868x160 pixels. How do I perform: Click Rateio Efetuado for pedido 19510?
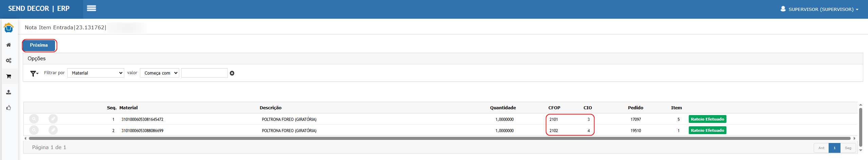[707, 130]
